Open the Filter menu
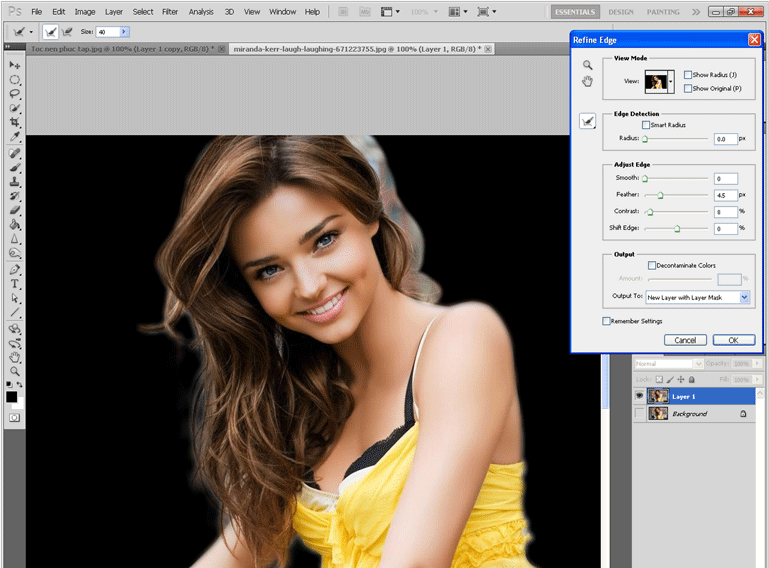769x568 pixels. 170,12
